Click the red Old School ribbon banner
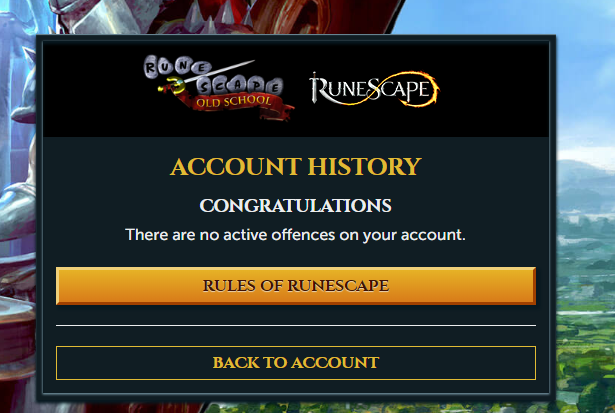The width and height of the screenshot is (615, 413). click(239, 104)
